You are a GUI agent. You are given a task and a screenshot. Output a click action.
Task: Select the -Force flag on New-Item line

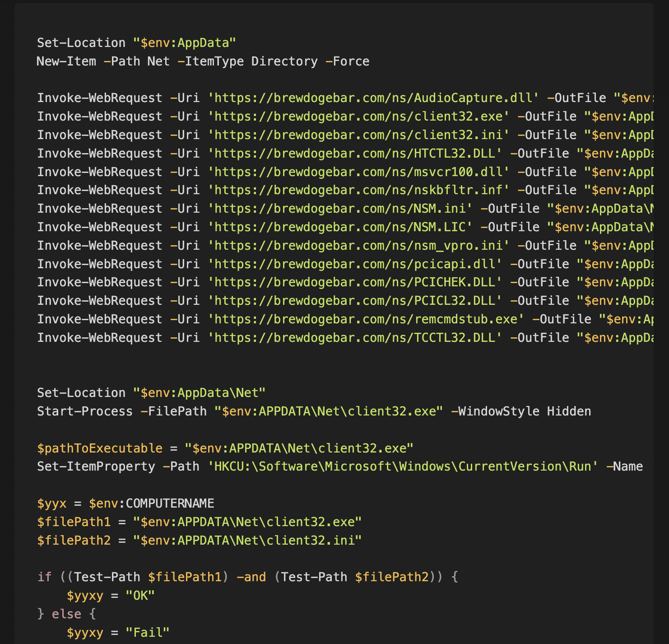click(x=347, y=61)
